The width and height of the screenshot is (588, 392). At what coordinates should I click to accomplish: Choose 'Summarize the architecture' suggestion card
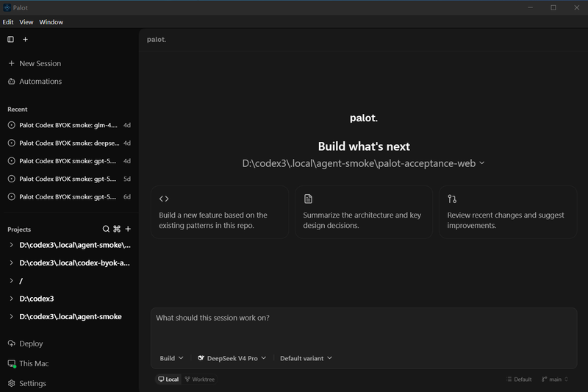click(364, 212)
